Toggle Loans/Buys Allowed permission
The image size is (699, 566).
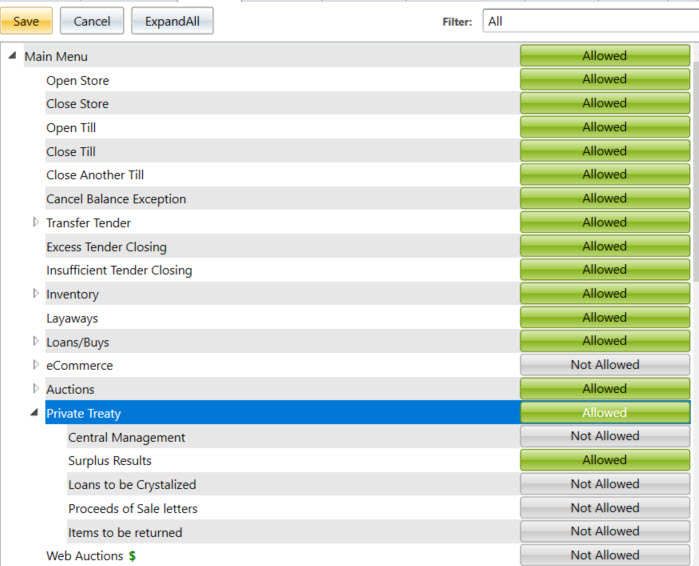[x=605, y=341]
